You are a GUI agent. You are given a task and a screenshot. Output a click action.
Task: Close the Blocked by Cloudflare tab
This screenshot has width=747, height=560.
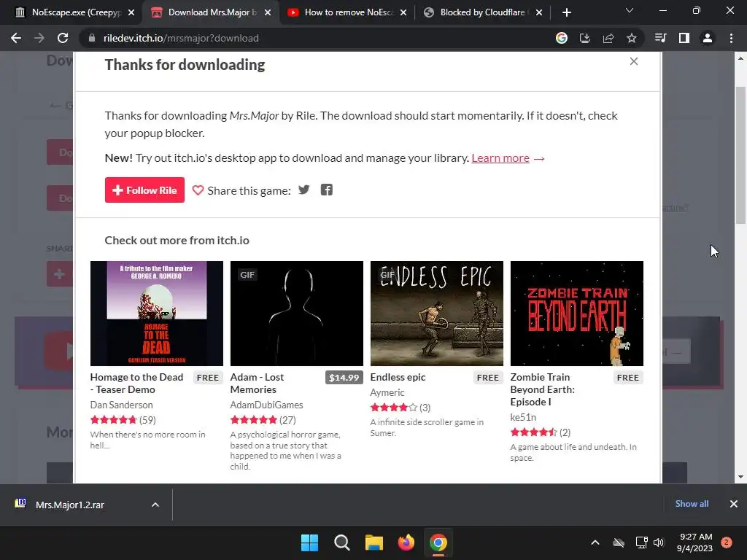(x=539, y=12)
